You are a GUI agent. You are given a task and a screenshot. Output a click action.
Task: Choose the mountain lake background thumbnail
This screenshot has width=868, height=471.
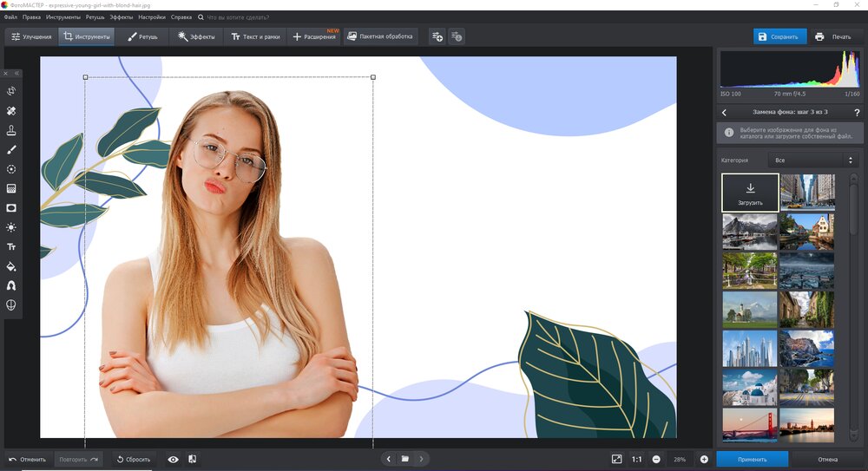pyautogui.click(x=750, y=232)
